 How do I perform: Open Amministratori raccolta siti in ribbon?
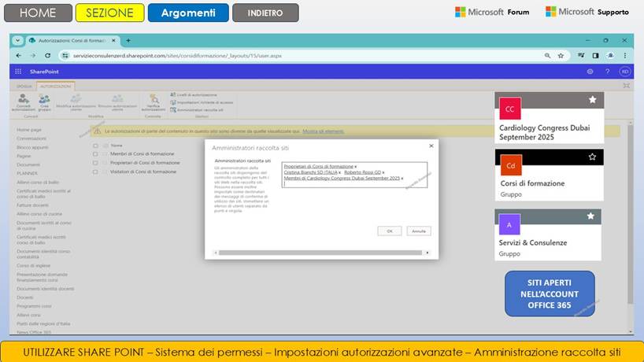(x=197, y=110)
